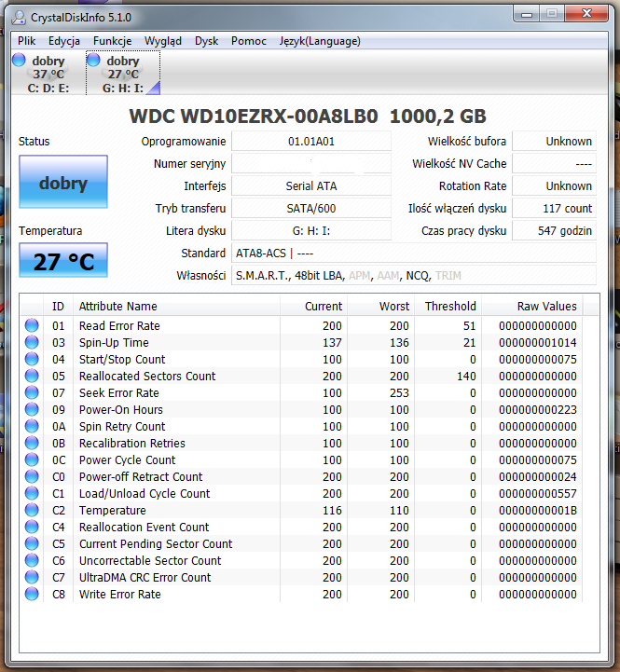Click the Load/Unload Cycle Count status orb
Image resolution: width=620 pixels, height=672 pixels.
tap(32, 493)
